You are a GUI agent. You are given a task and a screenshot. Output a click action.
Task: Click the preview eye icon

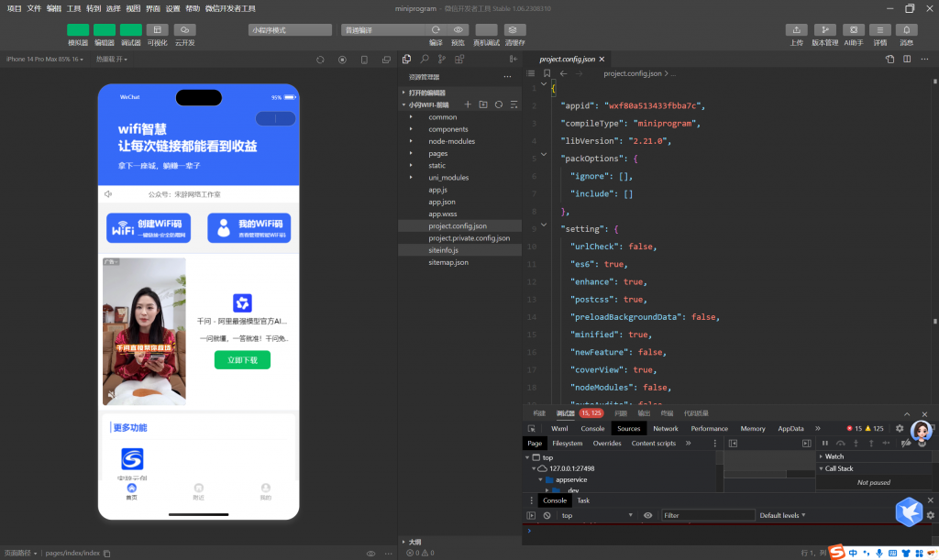[458, 30]
